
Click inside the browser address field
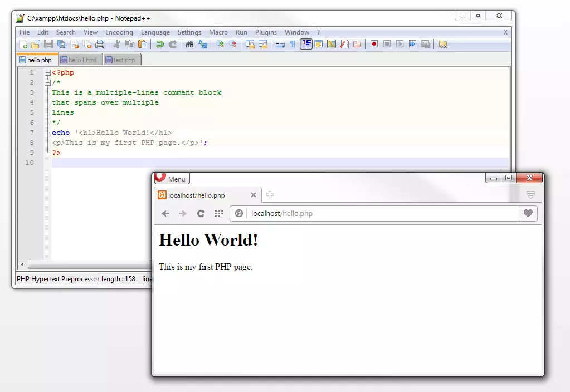(334, 213)
